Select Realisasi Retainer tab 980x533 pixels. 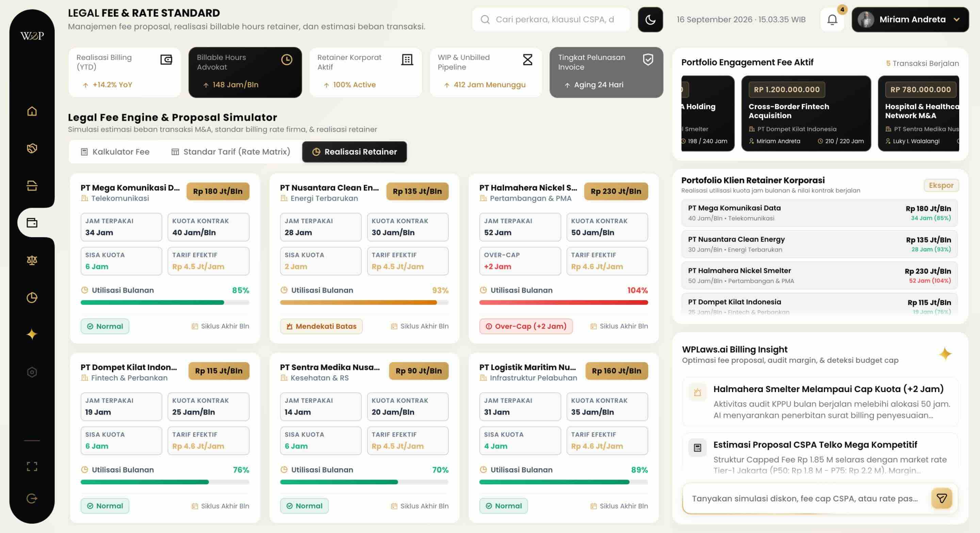click(x=355, y=152)
